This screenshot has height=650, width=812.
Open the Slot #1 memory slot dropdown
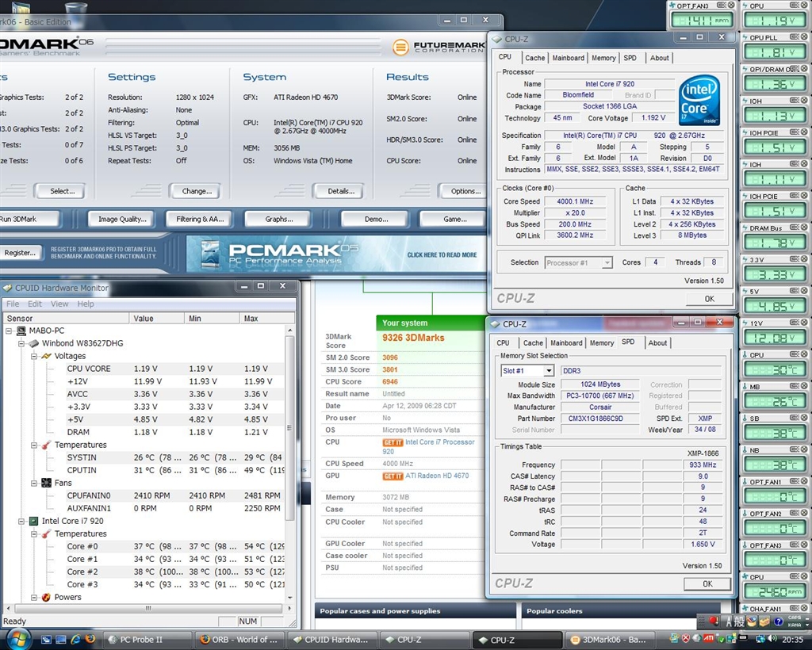[548, 371]
